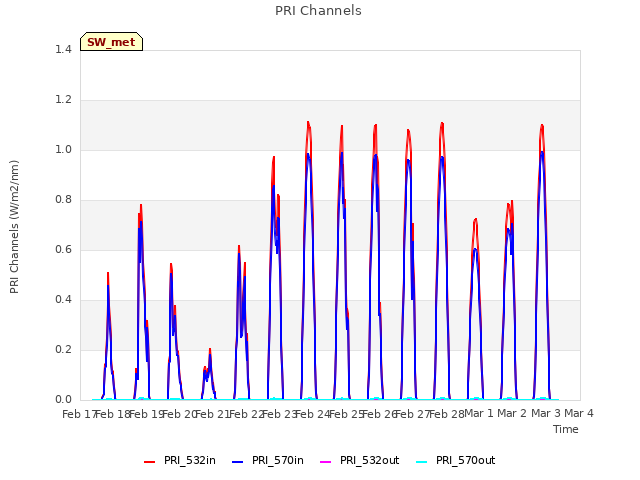Click the 1.0 y-axis tick label
Viewport: 640px width, 480px height.
pos(63,149)
